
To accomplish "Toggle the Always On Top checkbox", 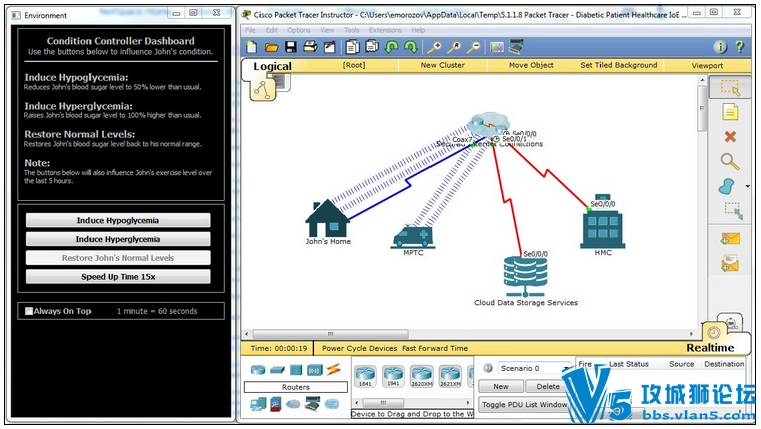I will 29,311.
